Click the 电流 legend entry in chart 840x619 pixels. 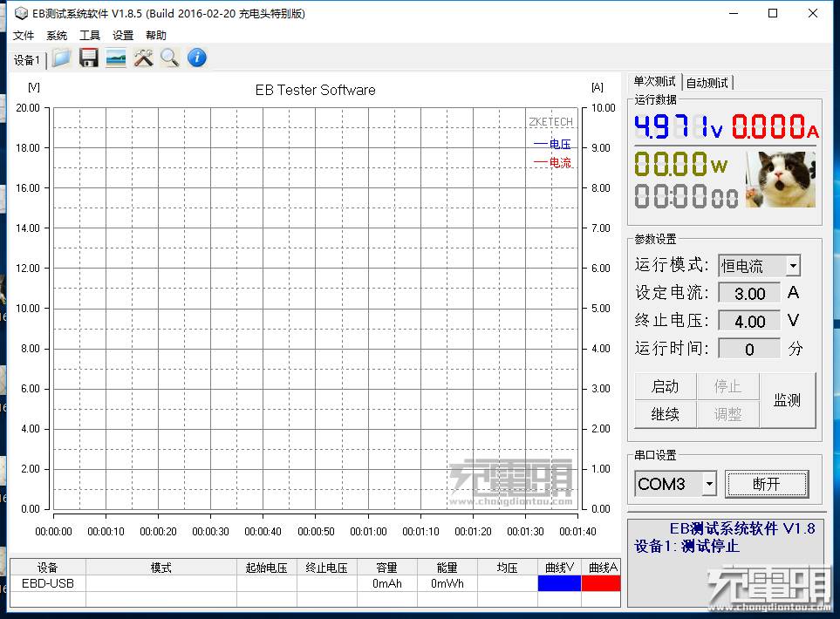coord(553,162)
